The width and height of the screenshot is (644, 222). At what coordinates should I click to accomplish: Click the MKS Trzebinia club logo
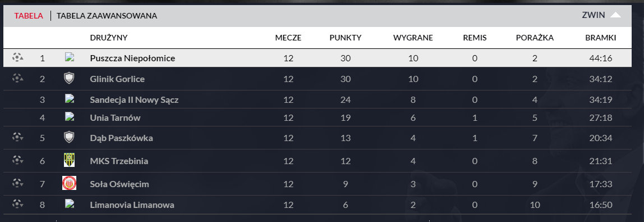(69, 160)
